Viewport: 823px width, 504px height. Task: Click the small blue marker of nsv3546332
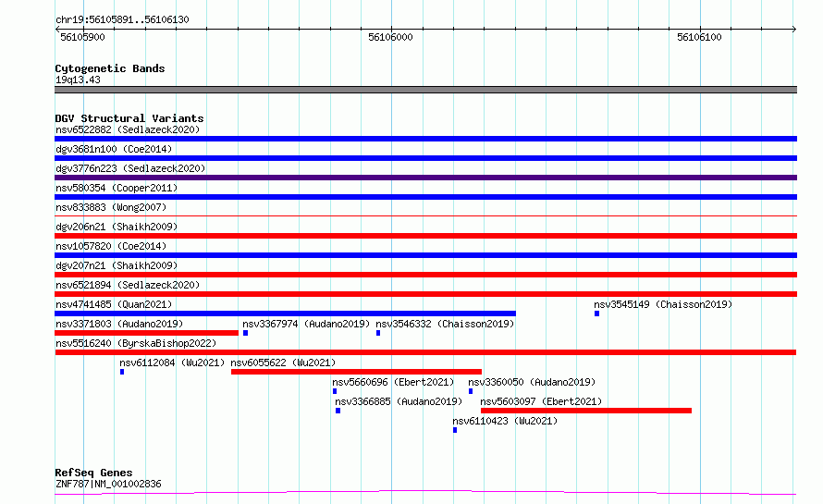pos(378,333)
